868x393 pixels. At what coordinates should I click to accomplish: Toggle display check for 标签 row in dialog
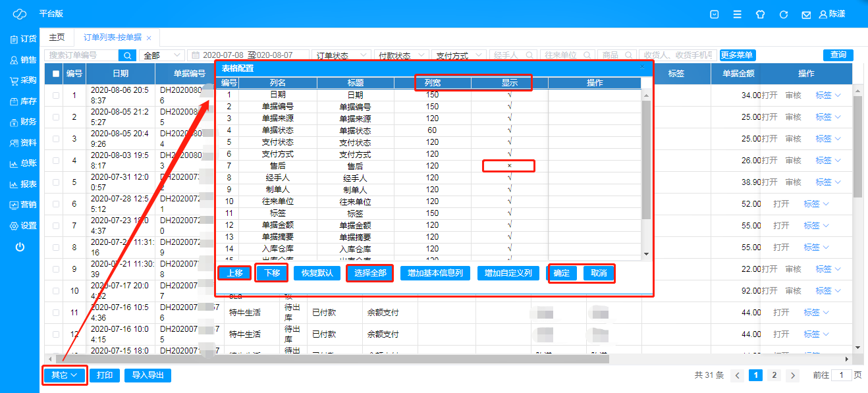coord(509,213)
